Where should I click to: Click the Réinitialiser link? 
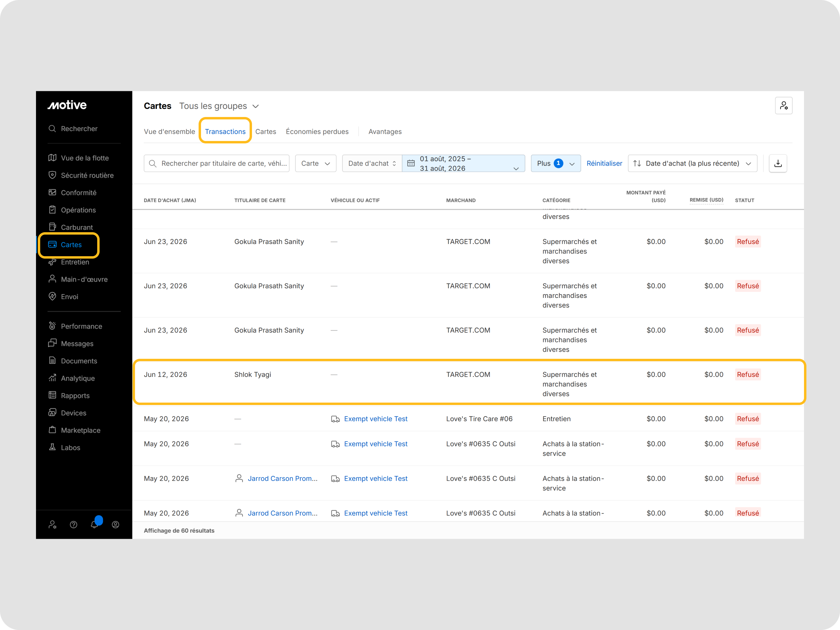coord(604,163)
